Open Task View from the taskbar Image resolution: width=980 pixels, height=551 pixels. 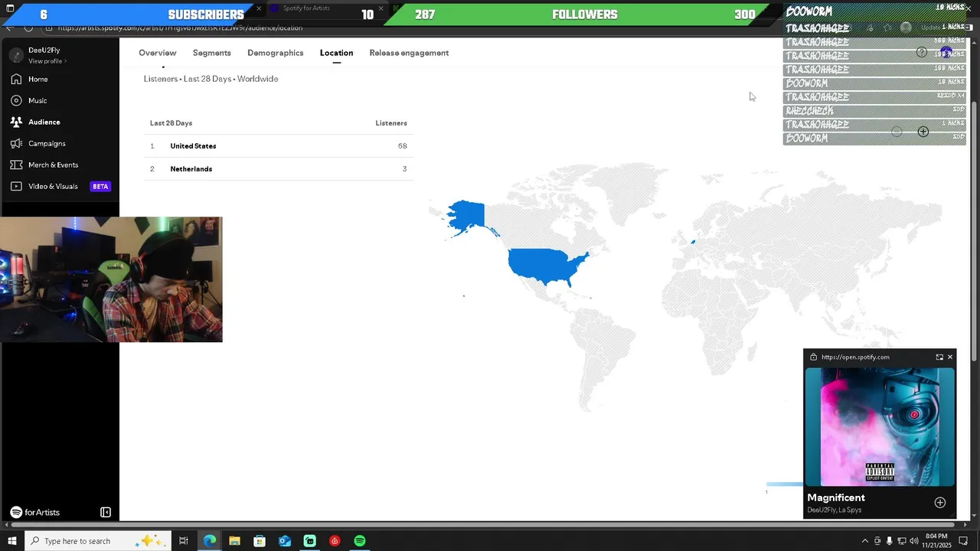pos(184,541)
